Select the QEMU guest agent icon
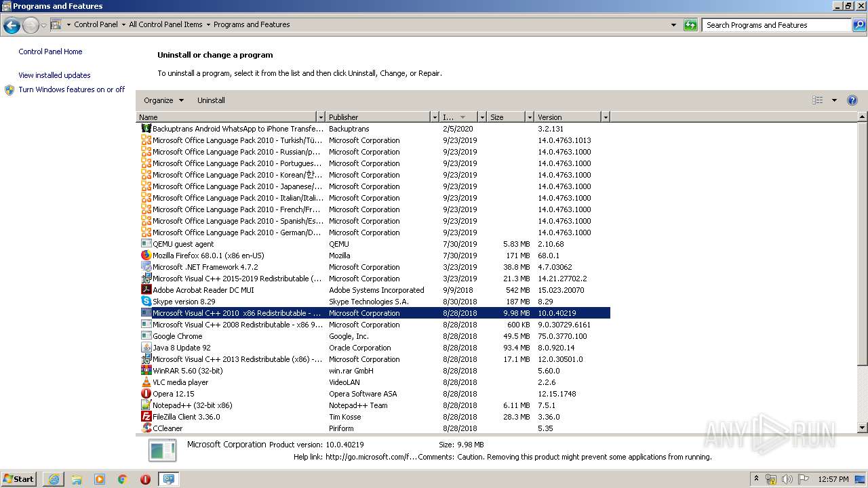Viewport: 868px width, 488px height. click(146, 244)
